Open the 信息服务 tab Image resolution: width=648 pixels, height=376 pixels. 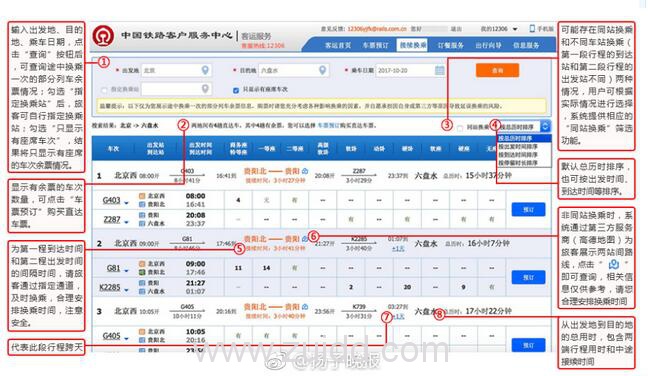tap(526, 45)
